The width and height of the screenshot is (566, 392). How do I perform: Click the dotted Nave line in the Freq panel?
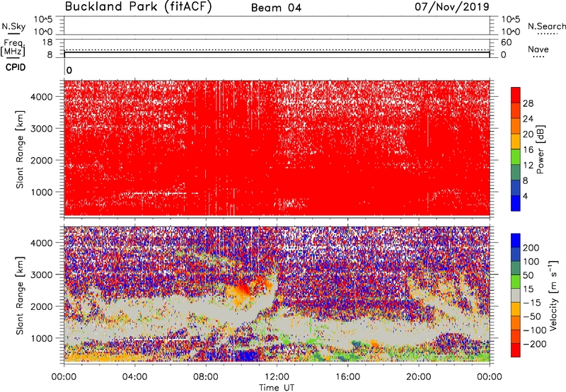pos(277,50)
